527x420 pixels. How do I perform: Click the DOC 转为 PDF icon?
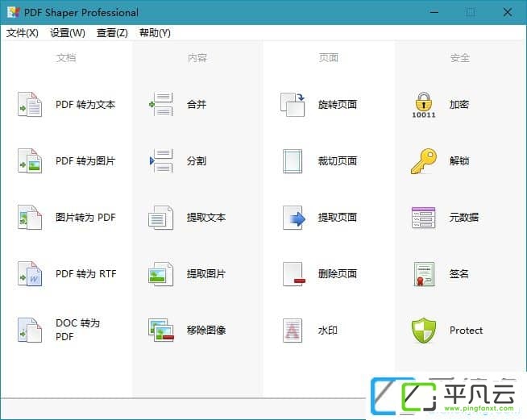pos(30,331)
